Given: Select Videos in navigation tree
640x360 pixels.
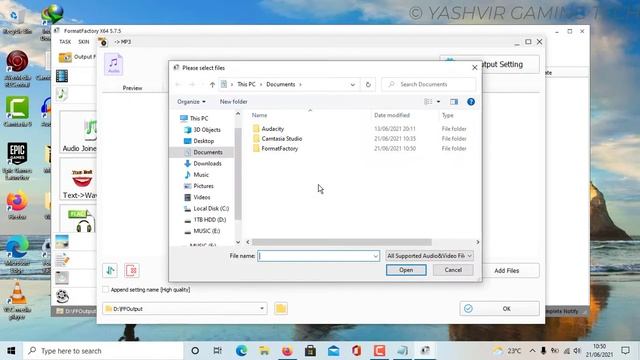Looking at the screenshot, I should click(x=202, y=197).
